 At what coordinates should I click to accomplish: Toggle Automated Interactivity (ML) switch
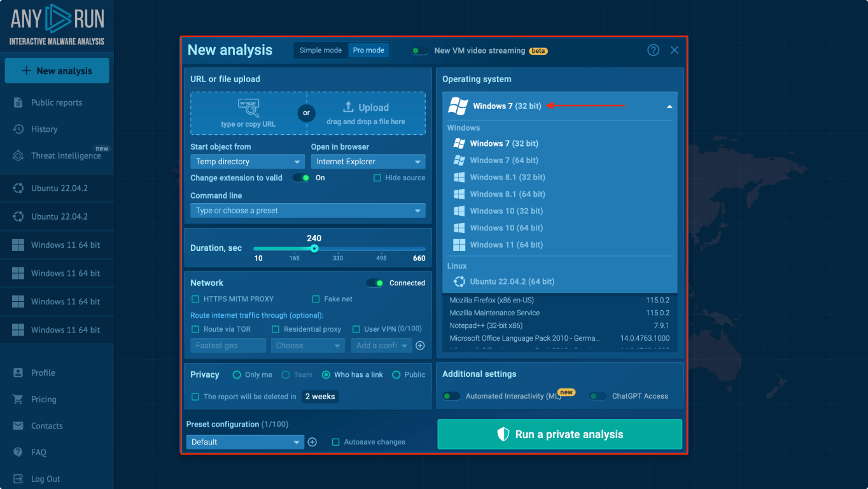[452, 396]
